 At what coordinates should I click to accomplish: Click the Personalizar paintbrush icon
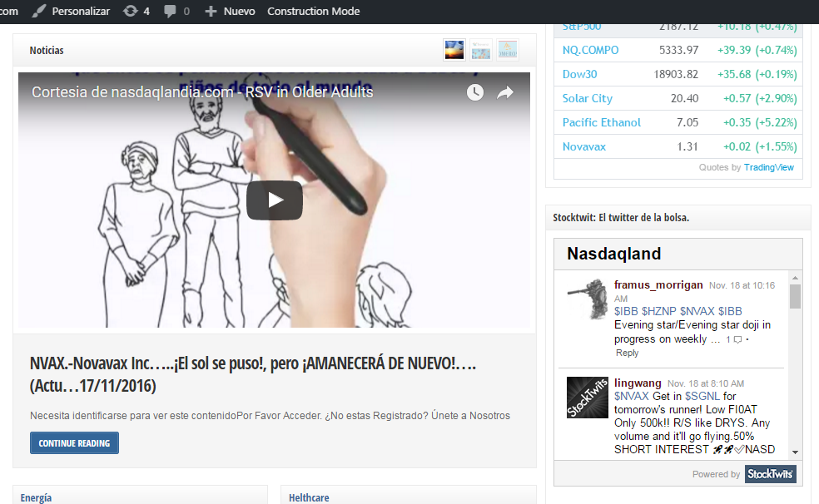[x=38, y=11]
